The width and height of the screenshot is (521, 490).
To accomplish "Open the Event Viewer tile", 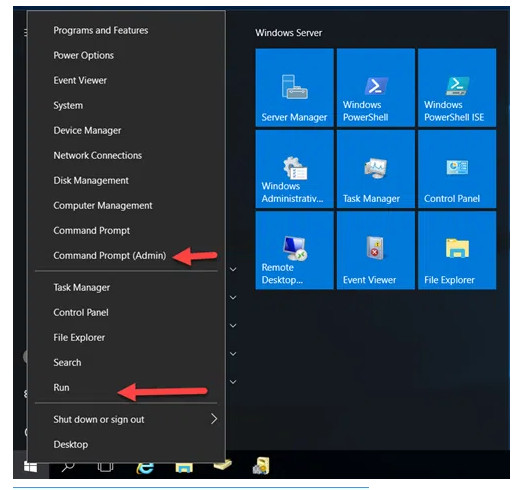I will point(376,250).
